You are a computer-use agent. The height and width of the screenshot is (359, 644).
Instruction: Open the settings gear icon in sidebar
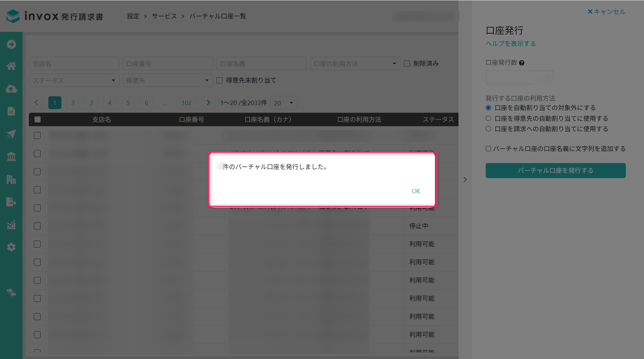point(11,247)
